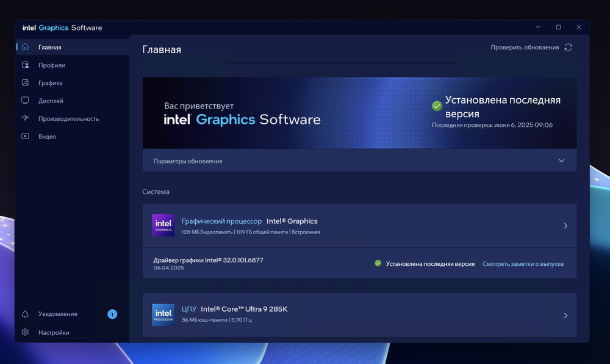The image size is (610, 364).
Task: Click the Видео play icon
Action: point(25,136)
